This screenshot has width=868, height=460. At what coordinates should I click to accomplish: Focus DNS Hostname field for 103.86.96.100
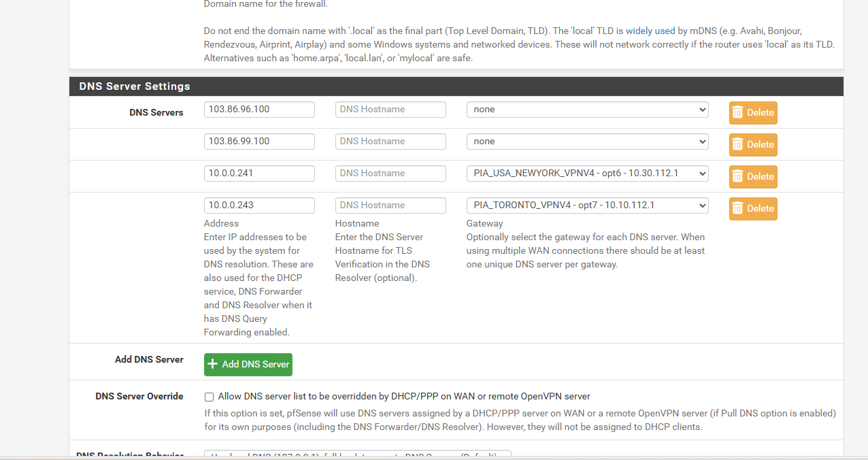click(x=390, y=110)
